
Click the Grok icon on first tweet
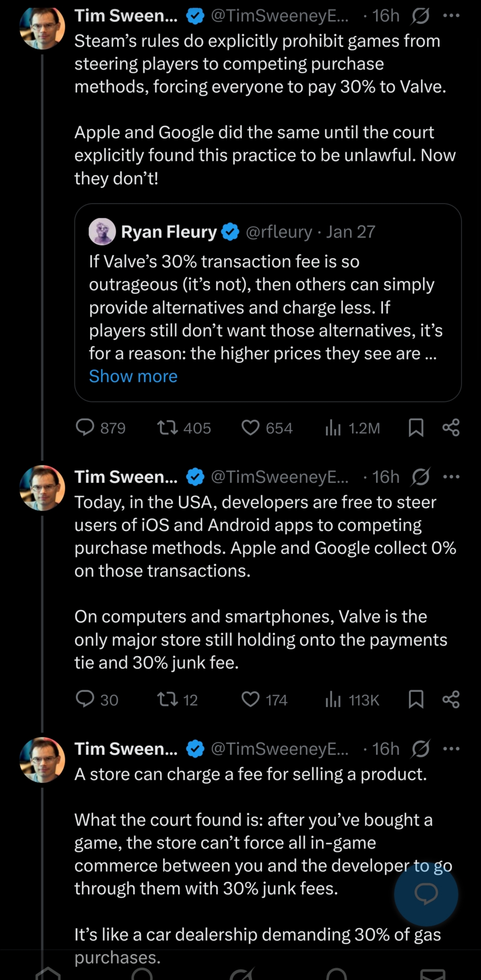pos(420,16)
